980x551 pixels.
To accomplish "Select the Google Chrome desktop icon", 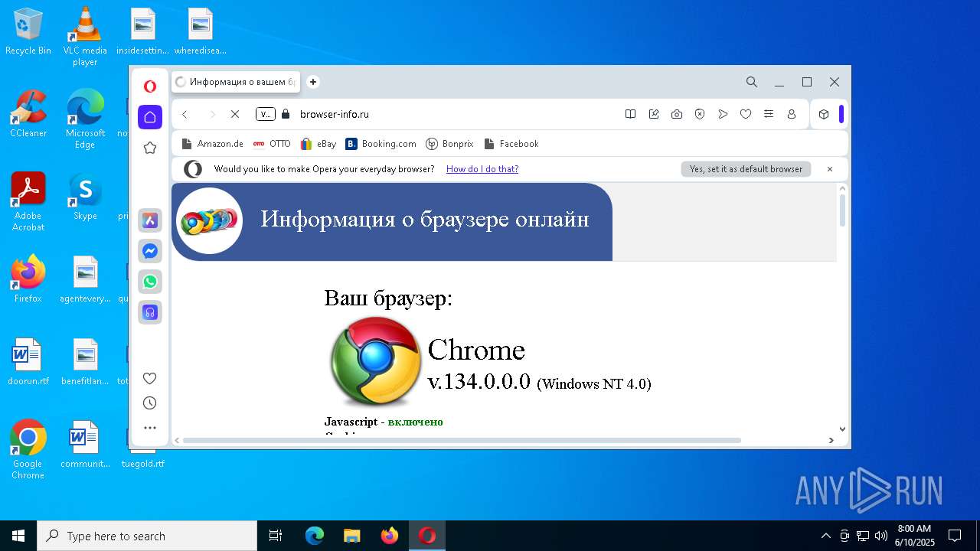I will click(x=28, y=450).
